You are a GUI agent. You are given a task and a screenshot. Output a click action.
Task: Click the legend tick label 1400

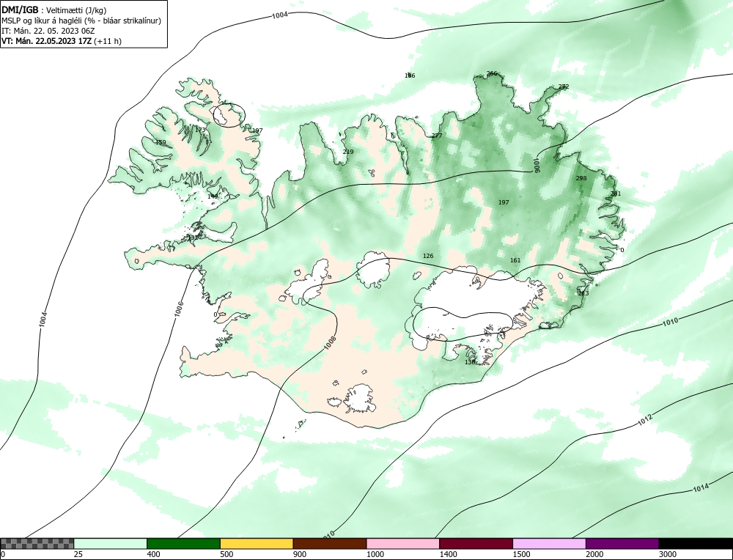point(449,554)
